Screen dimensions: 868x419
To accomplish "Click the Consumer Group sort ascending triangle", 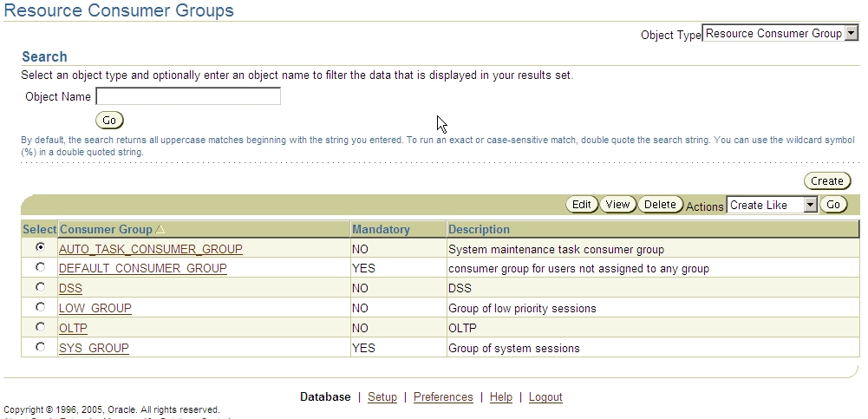I will click(160, 229).
